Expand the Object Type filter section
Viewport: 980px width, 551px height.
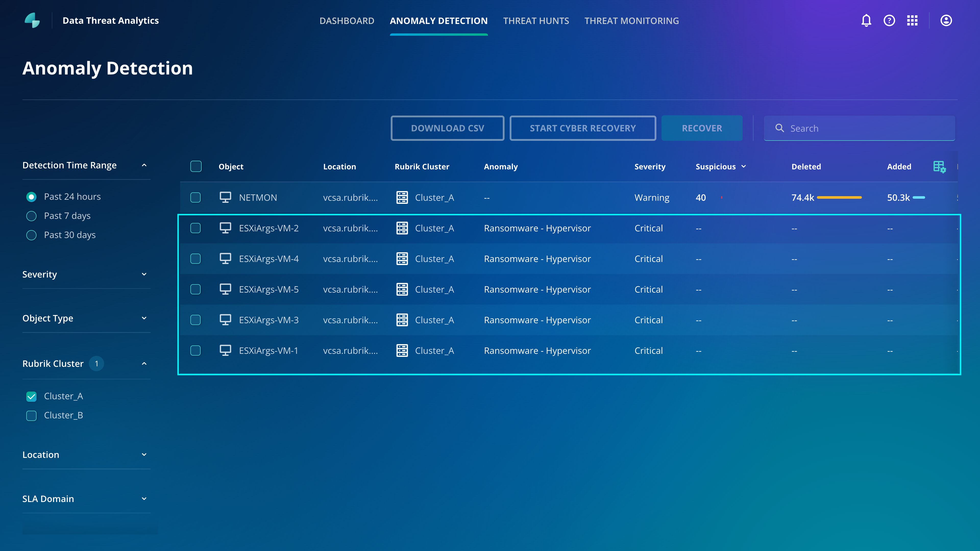tap(144, 318)
